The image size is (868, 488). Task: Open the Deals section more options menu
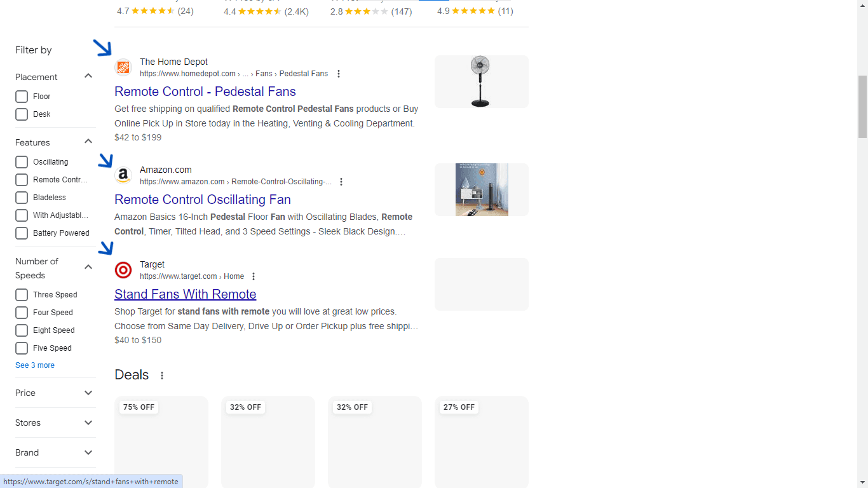162,376
